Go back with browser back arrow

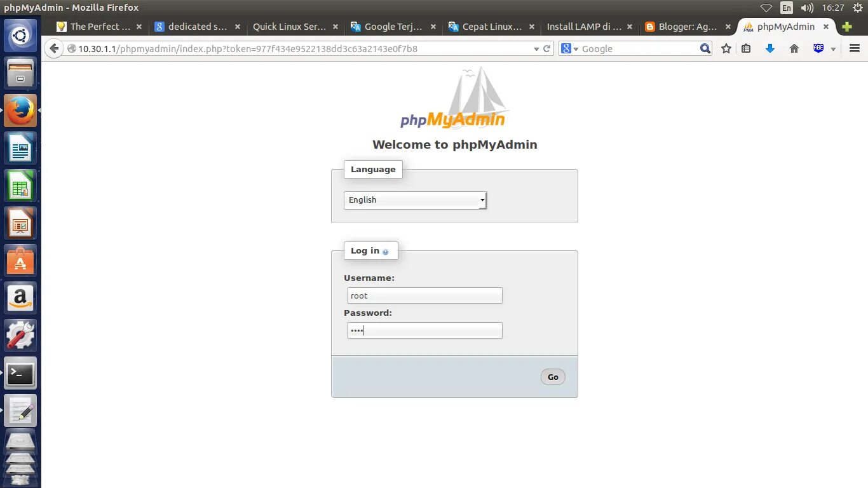pyautogui.click(x=54, y=49)
